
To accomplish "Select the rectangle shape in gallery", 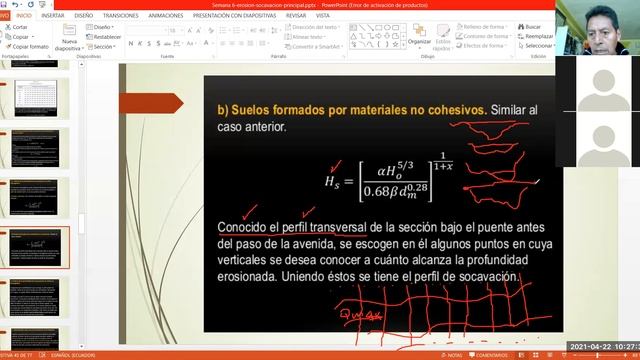I will (378, 28).
